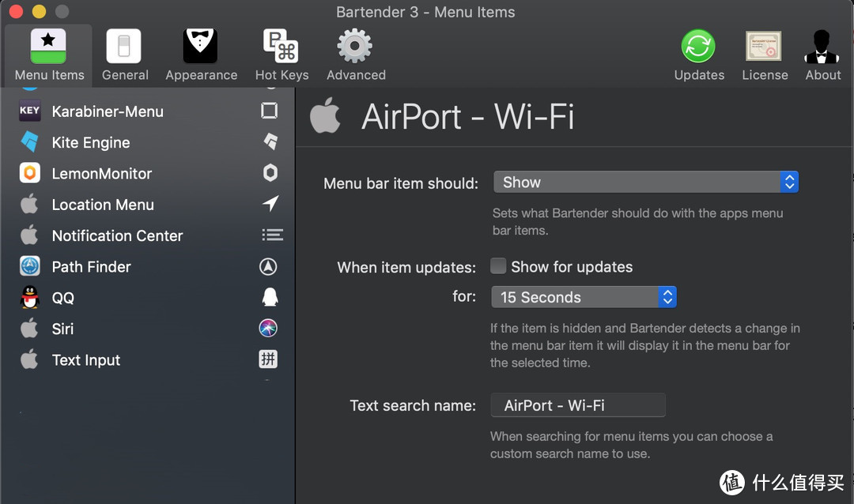This screenshot has height=504, width=854.
Task: Click Apple logo beside Text Input
Action: 29,359
